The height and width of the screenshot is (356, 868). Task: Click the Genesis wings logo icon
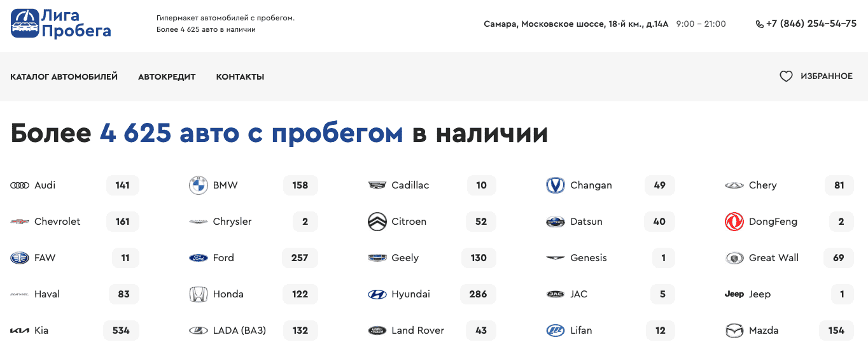556,258
